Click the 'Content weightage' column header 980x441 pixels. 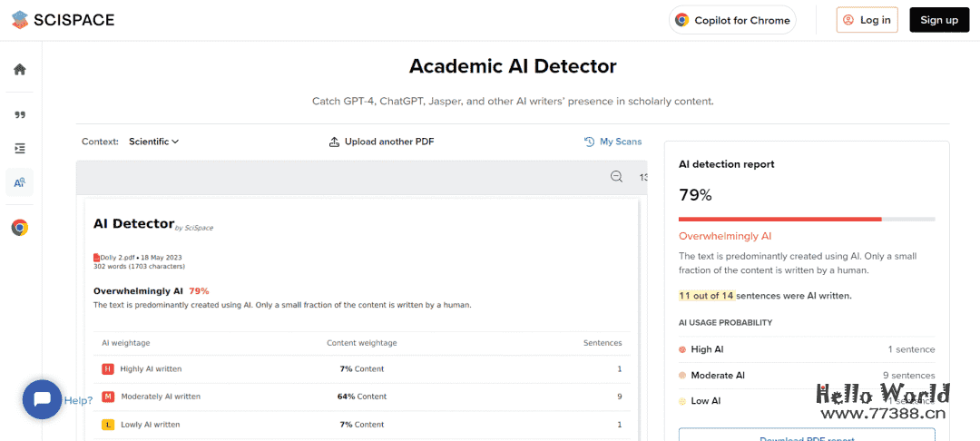click(x=362, y=343)
